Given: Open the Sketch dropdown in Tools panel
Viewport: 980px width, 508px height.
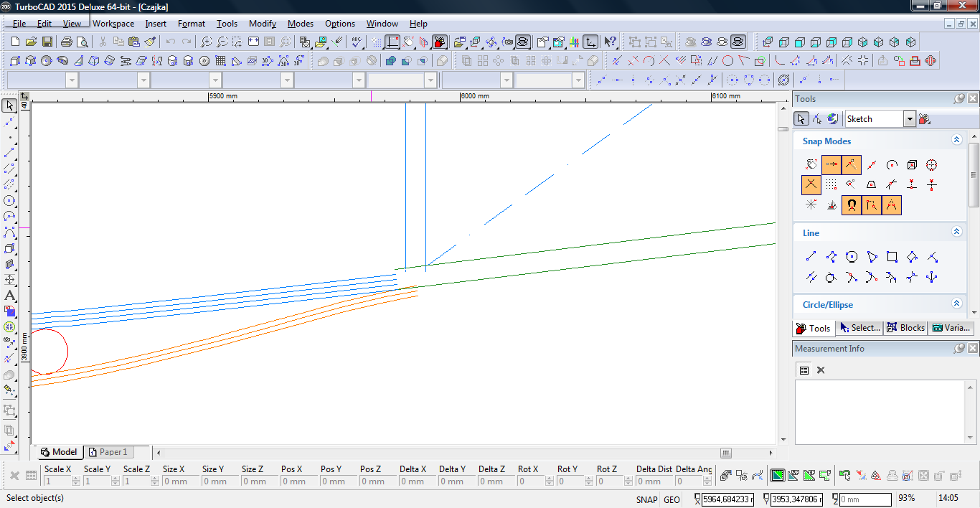Looking at the screenshot, I should 910,119.
